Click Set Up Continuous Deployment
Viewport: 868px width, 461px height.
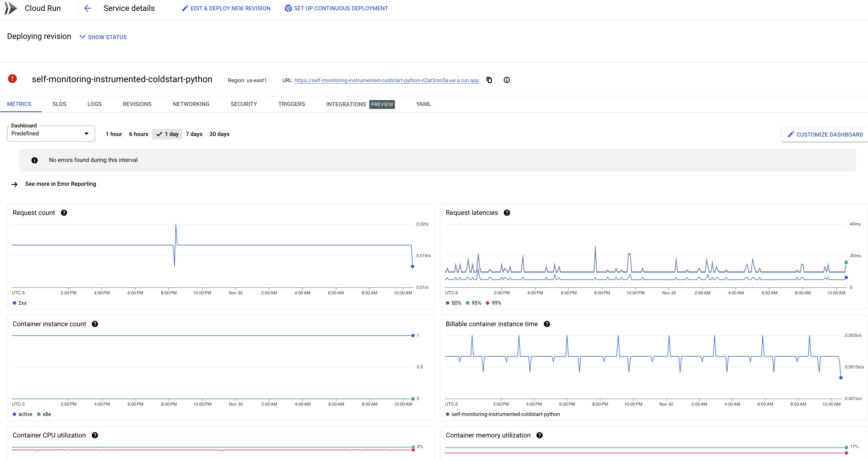coord(336,9)
